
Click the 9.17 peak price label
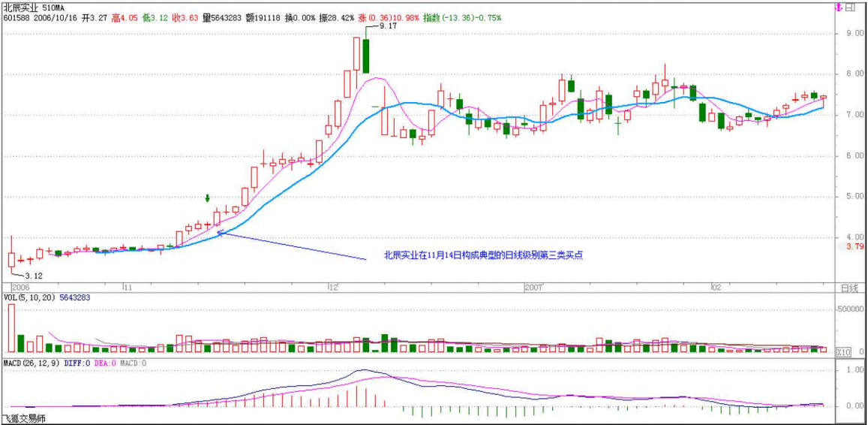pyautogui.click(x=387, y=26)
